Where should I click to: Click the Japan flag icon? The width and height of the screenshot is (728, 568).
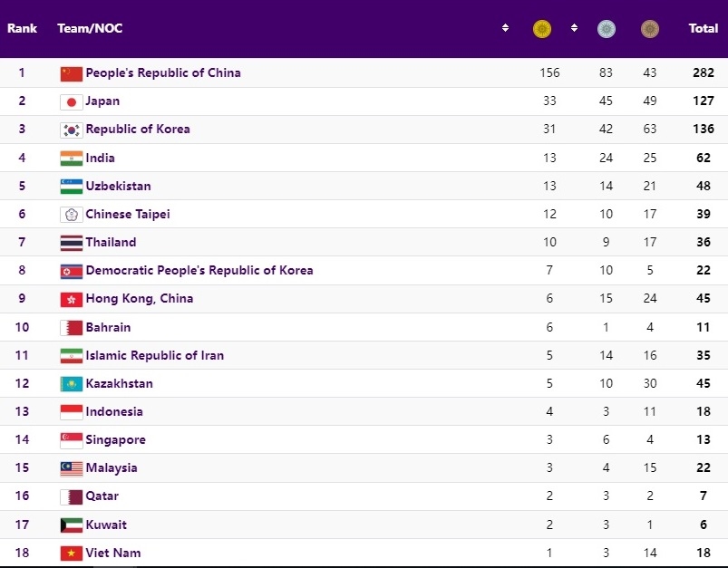[71, 101]
